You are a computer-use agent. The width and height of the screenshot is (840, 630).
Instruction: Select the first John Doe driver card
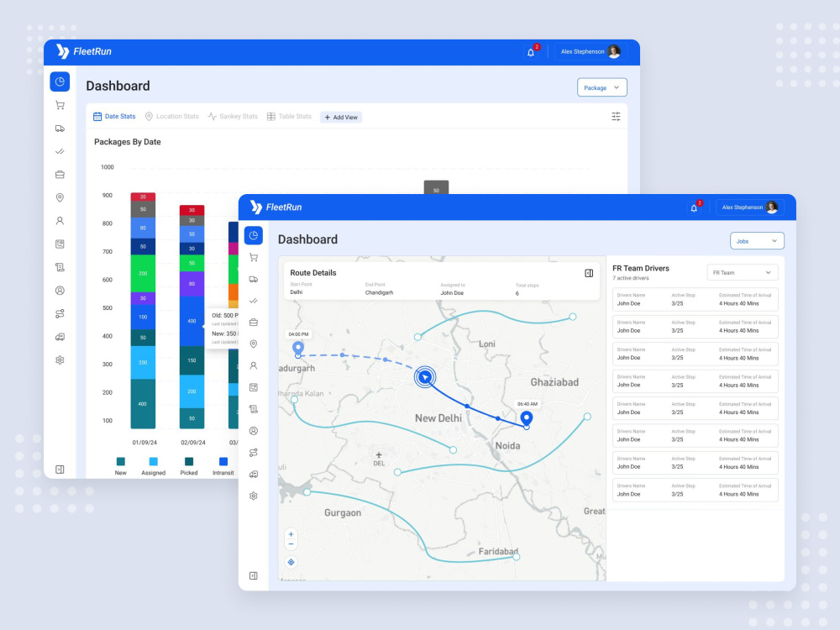click(x=695, y=300)
